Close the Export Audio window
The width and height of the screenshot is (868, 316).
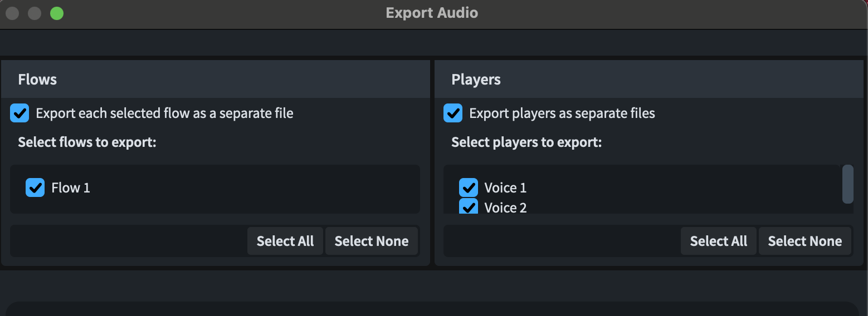(x=12, y=13)
